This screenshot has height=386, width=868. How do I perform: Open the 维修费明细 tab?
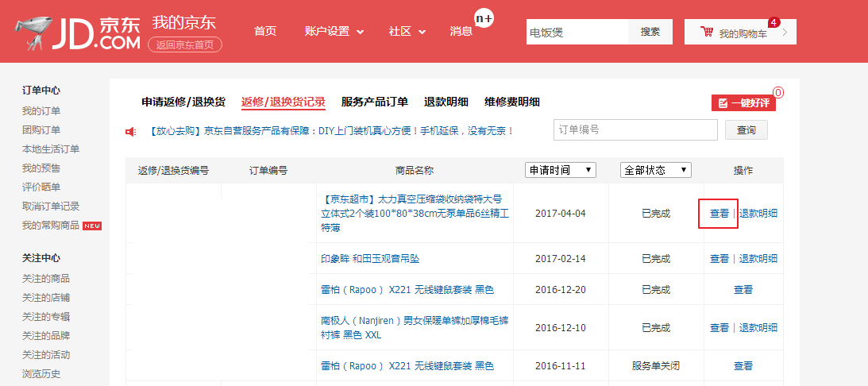(512, 102)
